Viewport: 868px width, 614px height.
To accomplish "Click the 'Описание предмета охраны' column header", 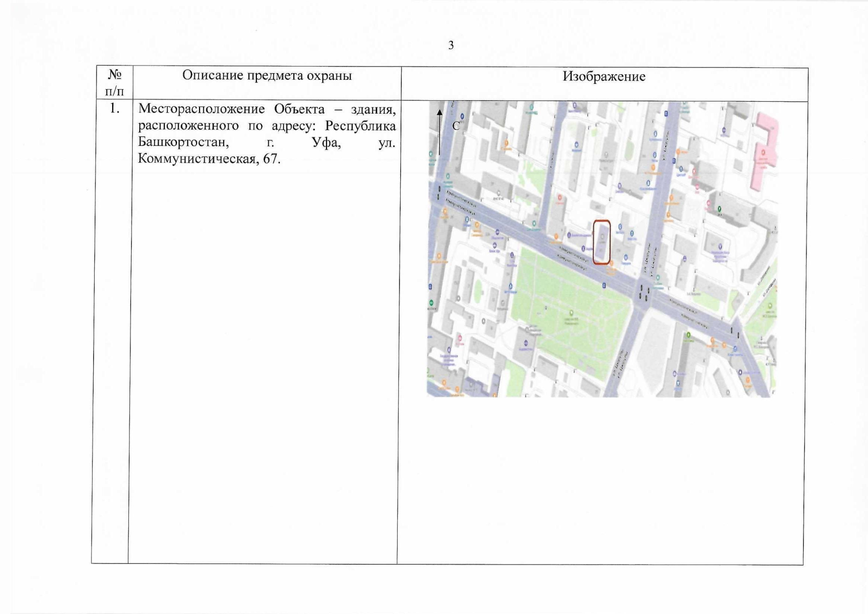I will click(x=267, y=76).
